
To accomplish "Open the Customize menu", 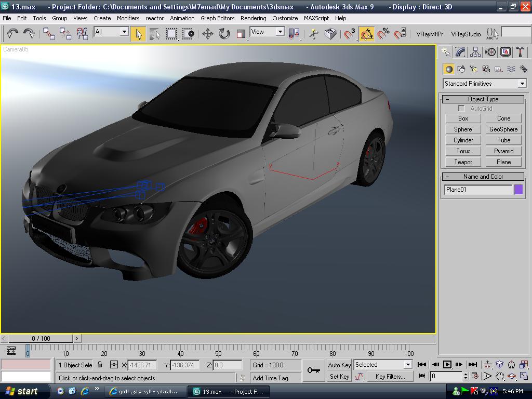I will pyautogui.click(x=285, y=18).
